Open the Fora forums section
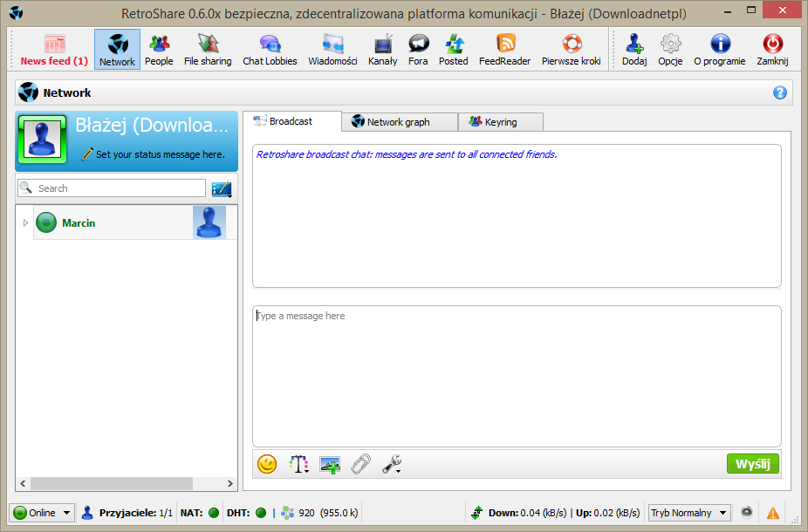 418,50
